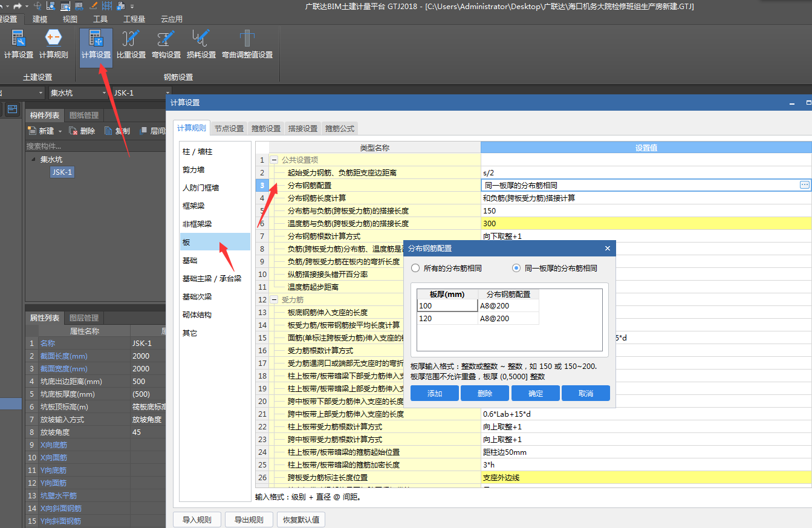Select 框架梁 category
This screenshot has height=528, width=812.
point(215,206)
